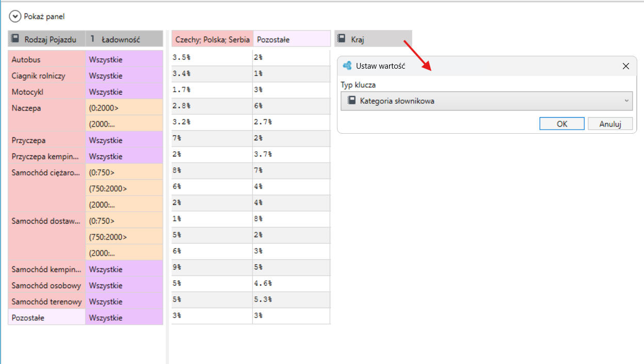644x364 pixels.
Task: Click the 3.2% value cell
Action: click(x=212, y=122)
